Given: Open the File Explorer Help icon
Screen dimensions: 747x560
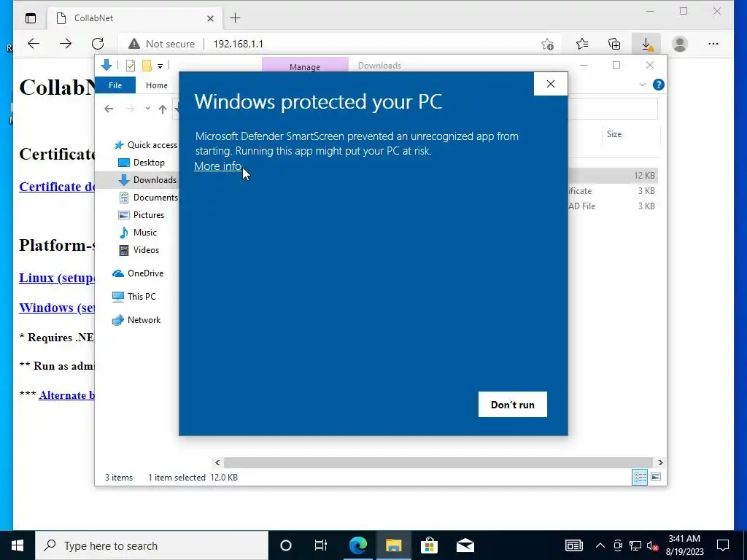Looking at the screenshot, I should pyautogui.click(x=659, y=85).
